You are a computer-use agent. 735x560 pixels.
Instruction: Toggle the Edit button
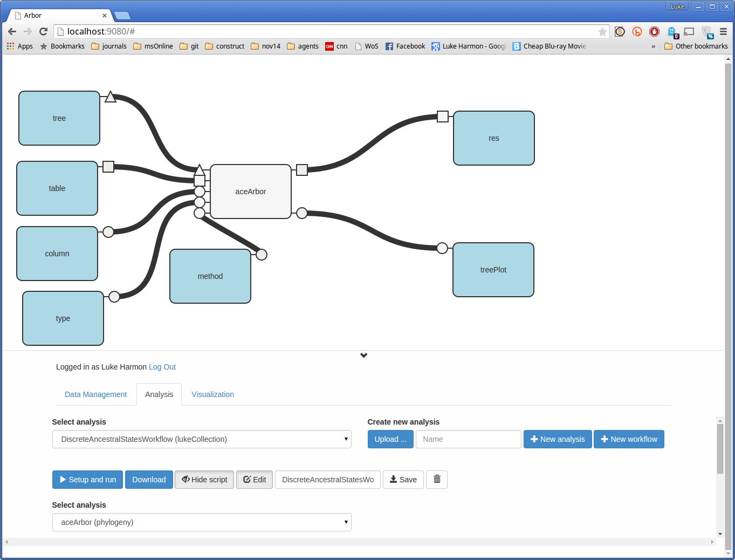click(255, 480)
